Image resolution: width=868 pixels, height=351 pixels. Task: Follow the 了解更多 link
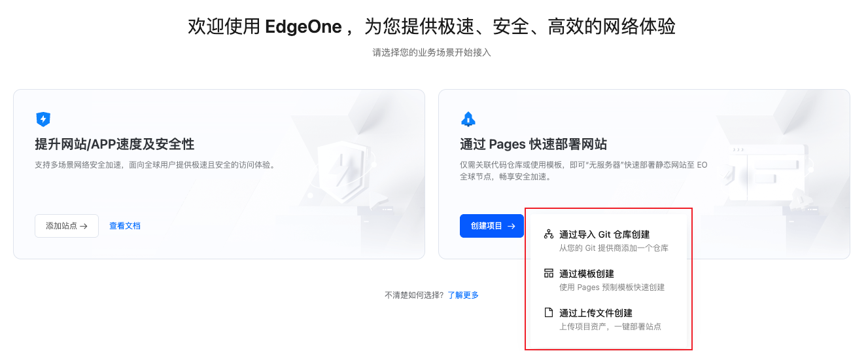point(463,295)
